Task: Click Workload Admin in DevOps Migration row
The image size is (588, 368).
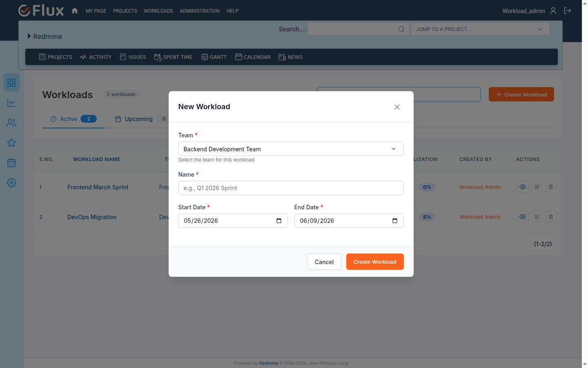Action: click(480, 217)
